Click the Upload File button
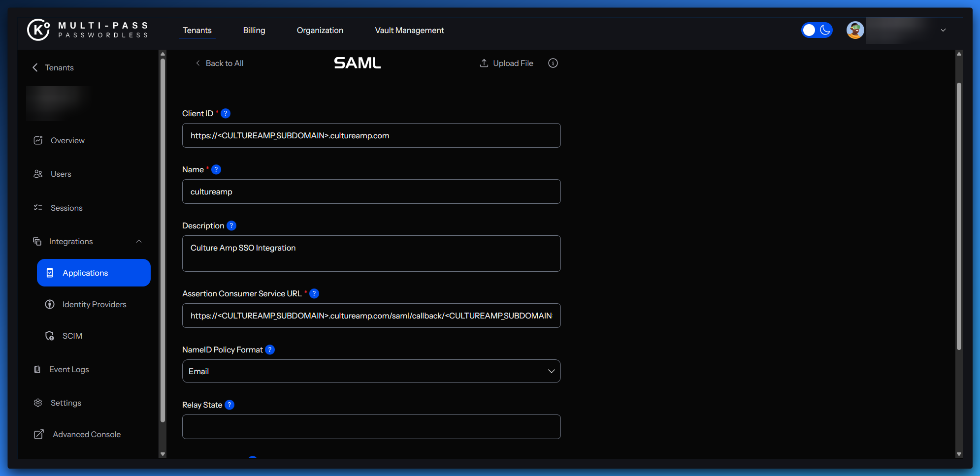The width and height of the screenshot is (980, 476). (x=507, y=63)
